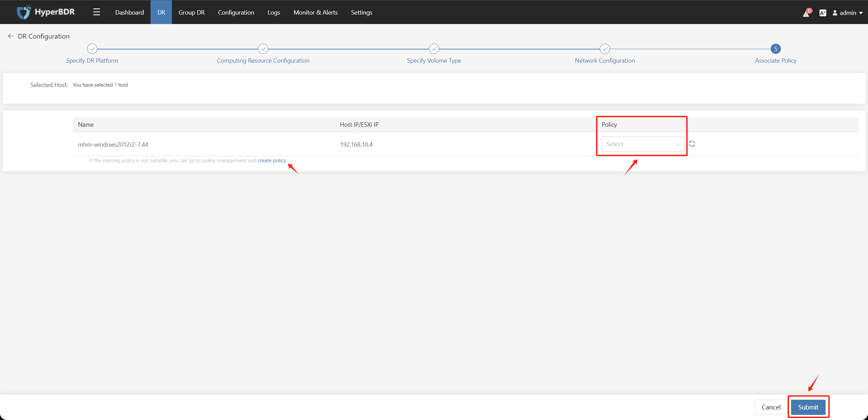
Task: Click the hamburger menu icon
Action: (96, 11)
